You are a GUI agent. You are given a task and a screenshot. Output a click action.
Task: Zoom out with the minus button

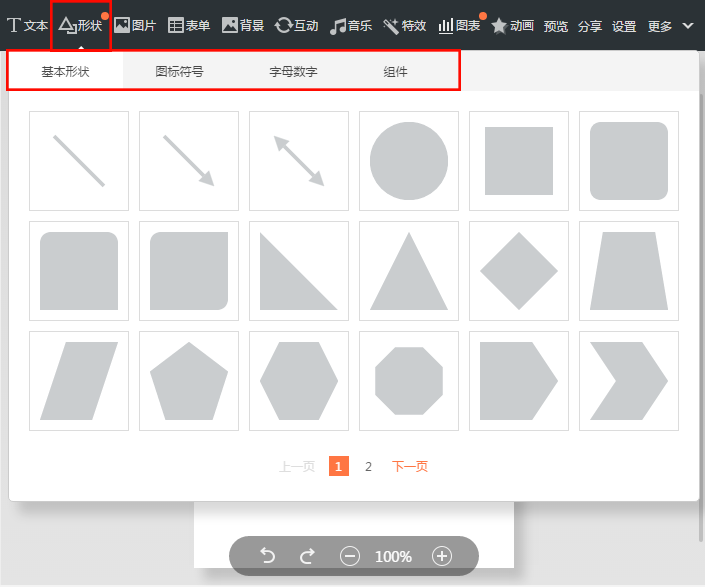click(349, 556)
